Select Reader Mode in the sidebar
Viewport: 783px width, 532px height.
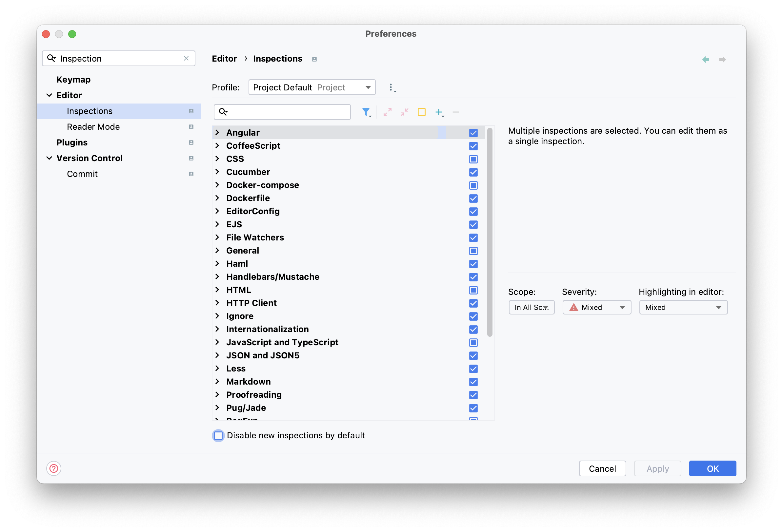[x=93, y=127]
